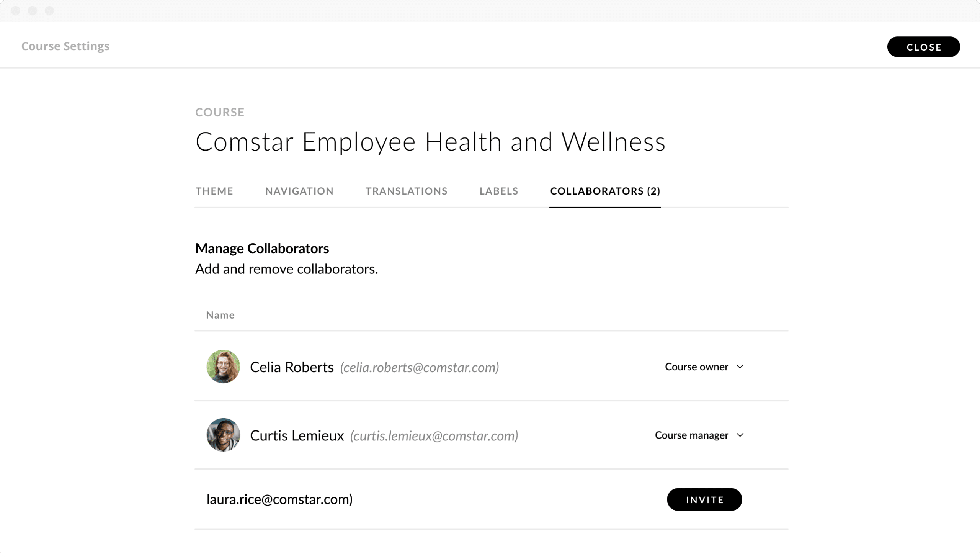Switch to the Theme tab

(214, 191)
